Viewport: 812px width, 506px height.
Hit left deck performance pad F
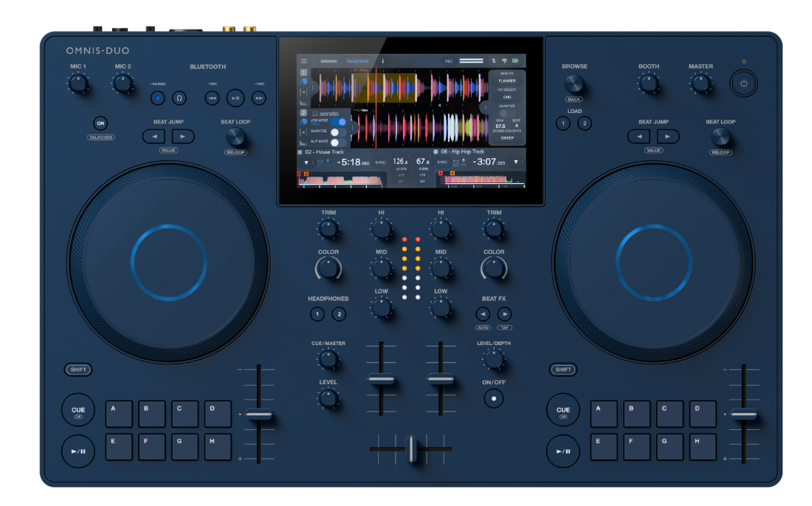[x=152, y=448]
